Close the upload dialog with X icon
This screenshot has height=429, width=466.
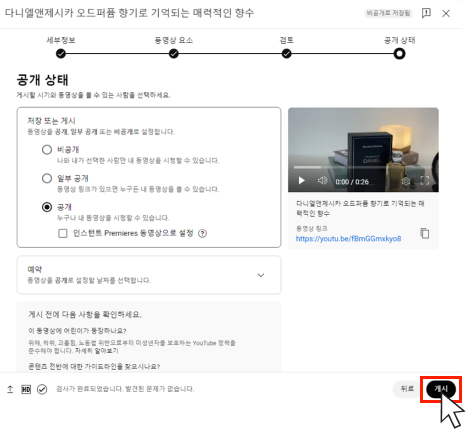tap(446, 13)
